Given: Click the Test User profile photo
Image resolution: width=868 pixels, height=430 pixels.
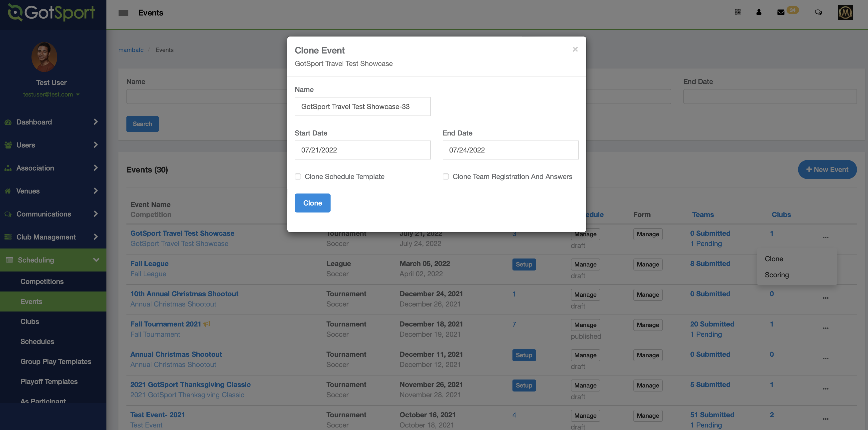Looking at the screenshot, I should (44, 57).
